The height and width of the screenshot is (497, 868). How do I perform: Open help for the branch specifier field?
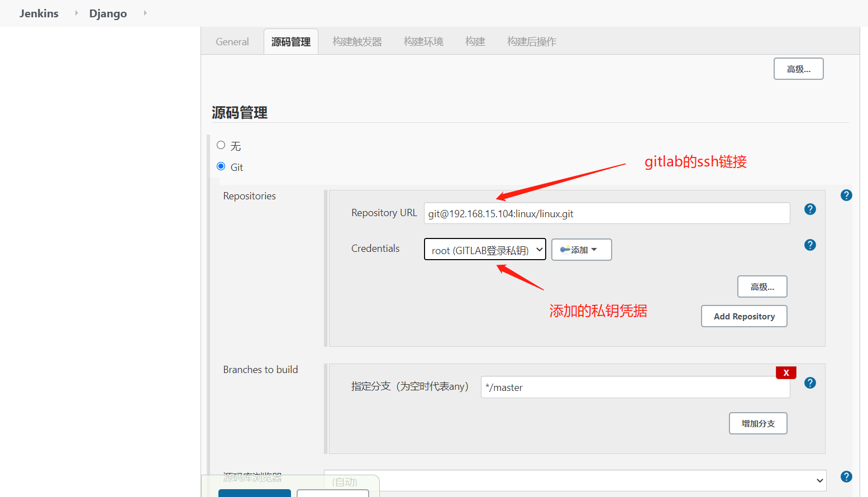coord(810,383)
